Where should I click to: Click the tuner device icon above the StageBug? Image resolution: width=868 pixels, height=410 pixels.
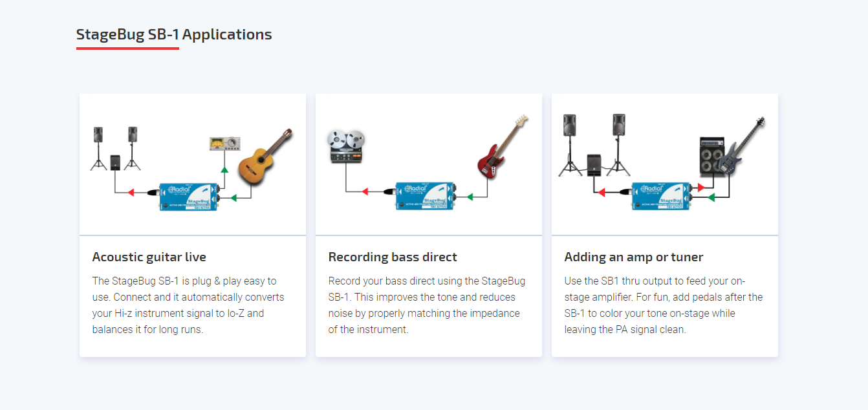coord(226,144)
